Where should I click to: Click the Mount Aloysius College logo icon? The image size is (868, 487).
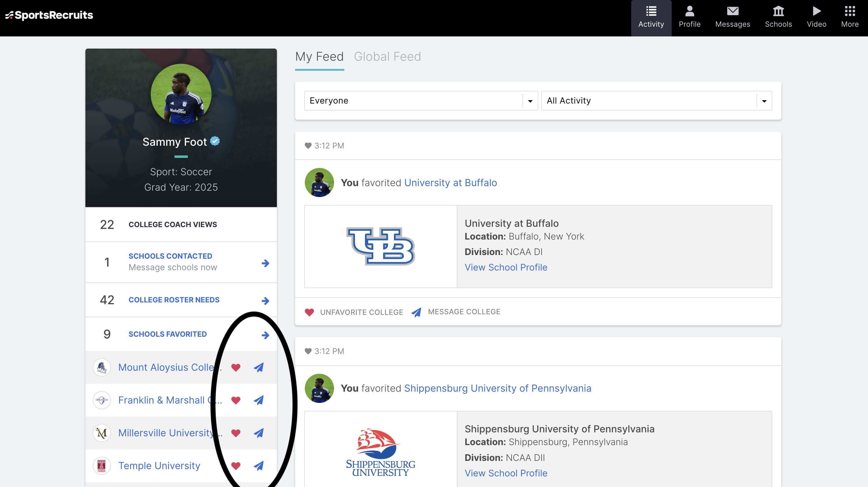pyautogui.click(x=102, y=367)
